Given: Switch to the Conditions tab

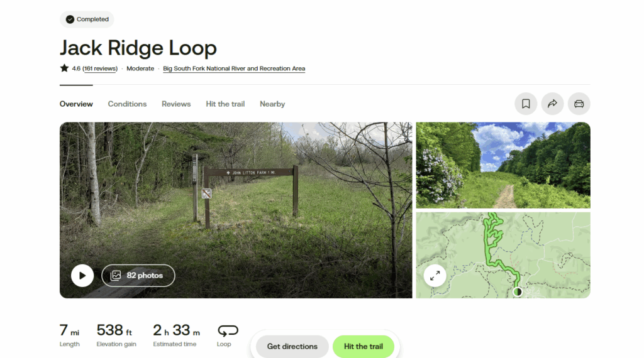Looking at the screenshot, I should pos(127,104).
